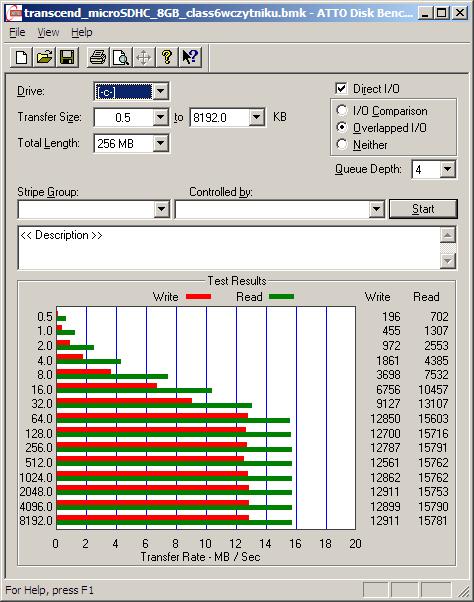Click the yellow question mark About icon
474x602 pixels.
(x=167, y=58)
